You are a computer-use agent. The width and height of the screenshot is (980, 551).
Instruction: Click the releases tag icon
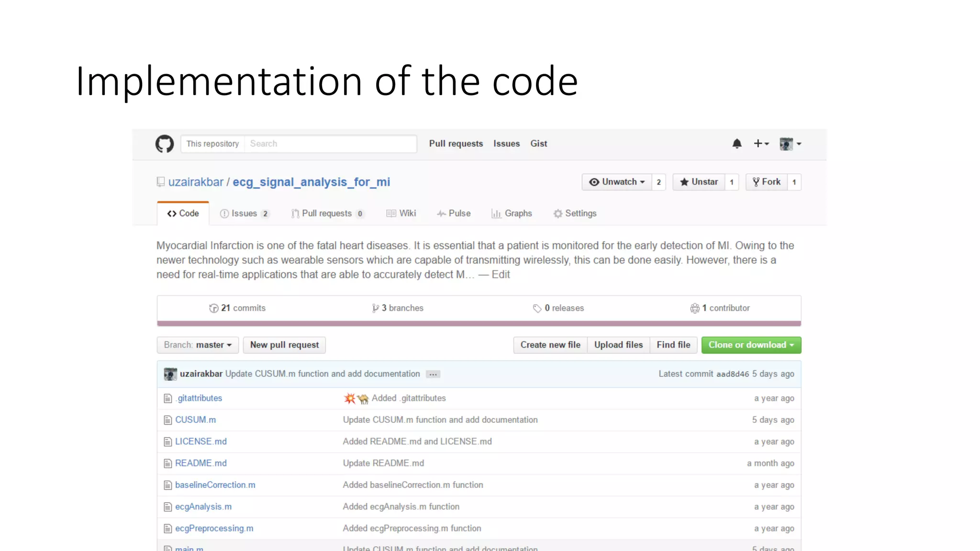[537, 309]
